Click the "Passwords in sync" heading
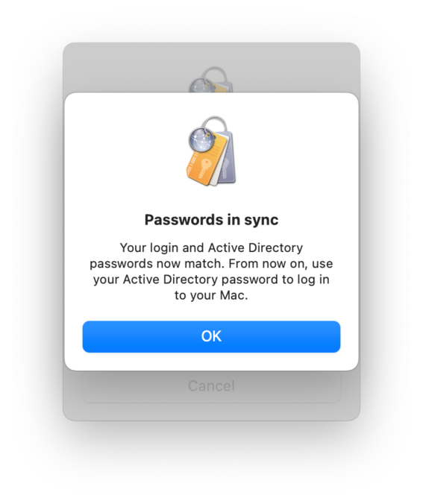Image resolution: width=423 pixels, height=504 pixels. 211,220
